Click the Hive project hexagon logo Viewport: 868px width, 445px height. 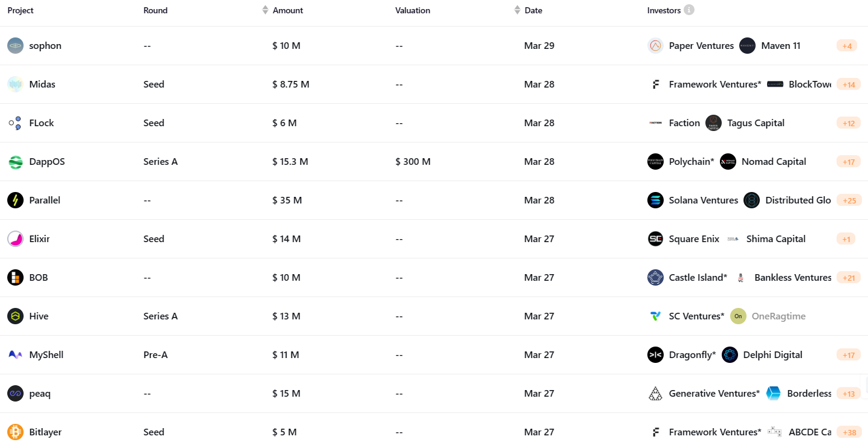[15, 316]
